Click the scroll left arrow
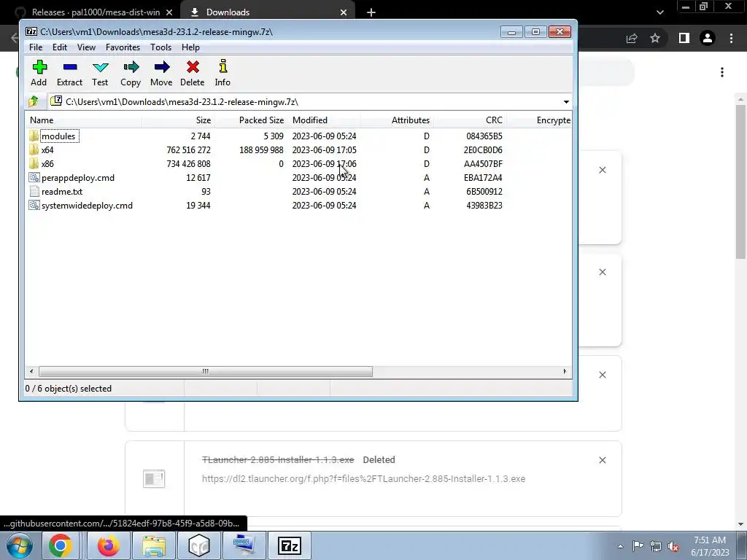Viewport: 747px width, 560px height. [31, 371]
